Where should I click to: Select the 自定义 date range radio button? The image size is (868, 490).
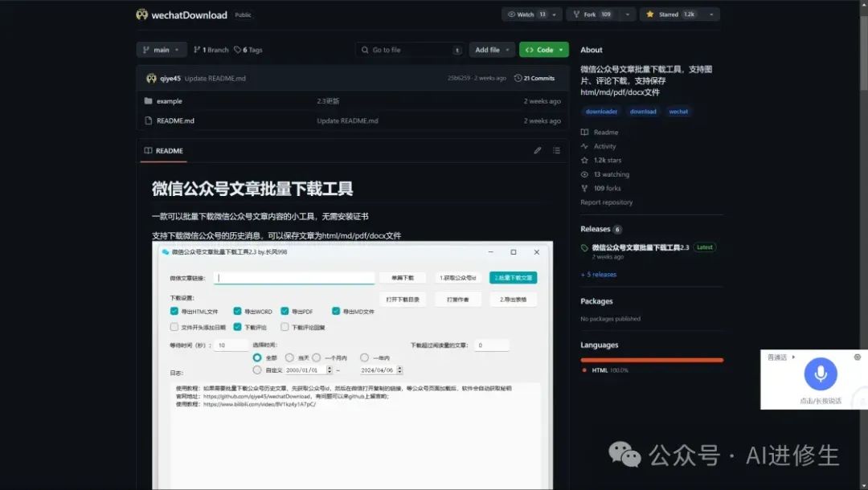[x=257, y=370]
